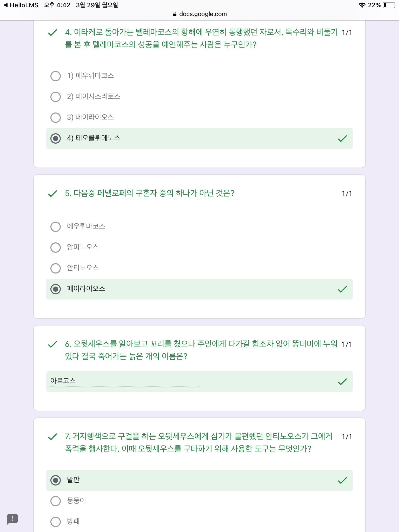Image resolution: width=399 pixels, height=532 pixels.
Task: Choose 안티노오스 in question 5
Action: coord(56,268)
